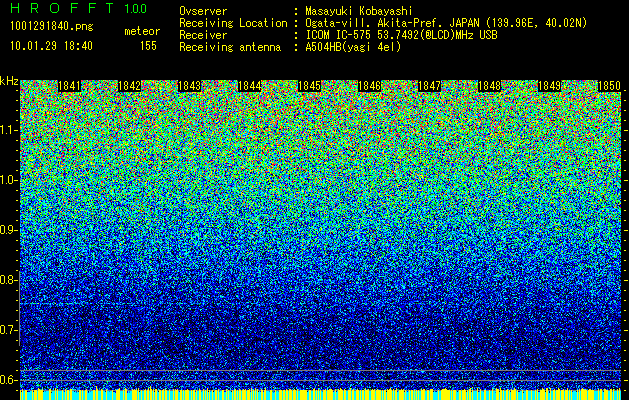Click the Receiving antenna label
Screen dimensions: 629x400
[230, 47]
